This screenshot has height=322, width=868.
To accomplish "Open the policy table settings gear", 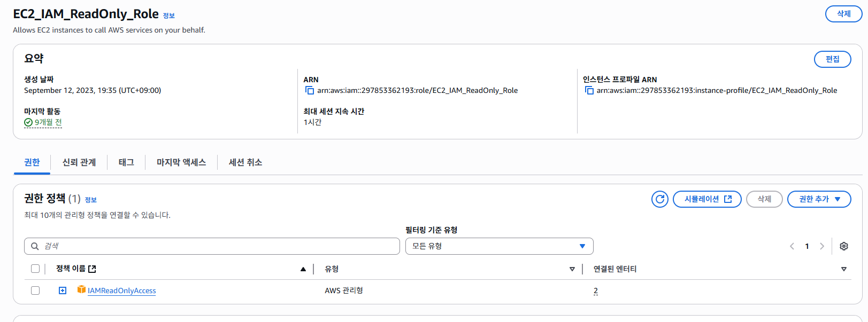I will [x=844, y=246].
